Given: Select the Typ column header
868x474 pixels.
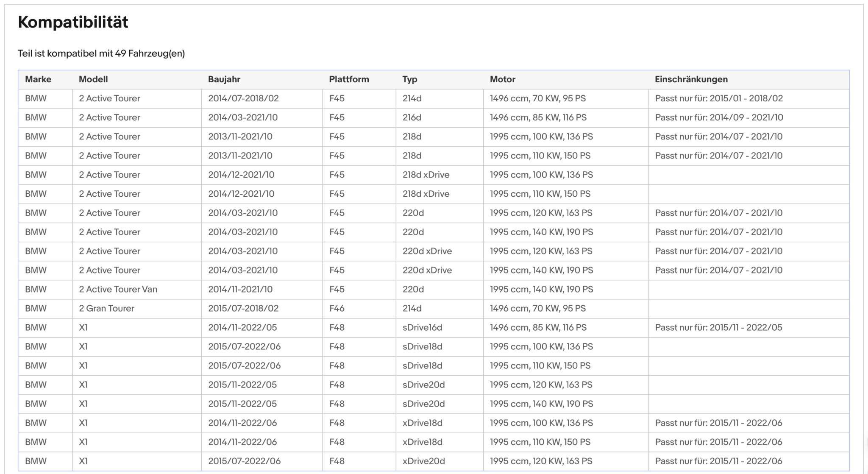Looking at the screenshot, I should [x=410, y=79].
